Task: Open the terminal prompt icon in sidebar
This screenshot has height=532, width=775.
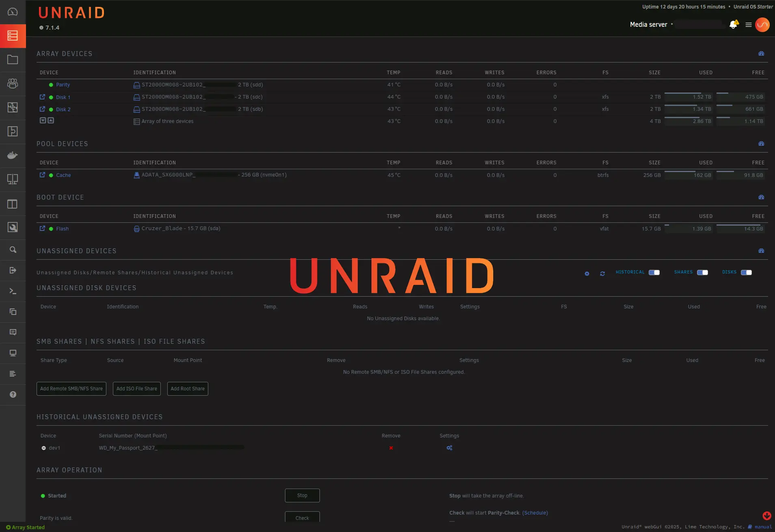Action: [13, 291]
